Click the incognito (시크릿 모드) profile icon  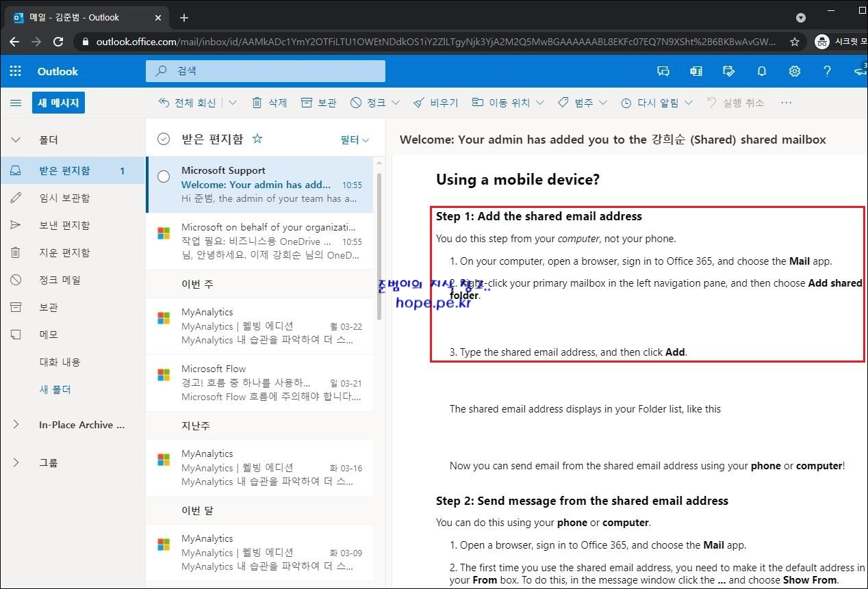pyautogui.click(x=822, y=42)
